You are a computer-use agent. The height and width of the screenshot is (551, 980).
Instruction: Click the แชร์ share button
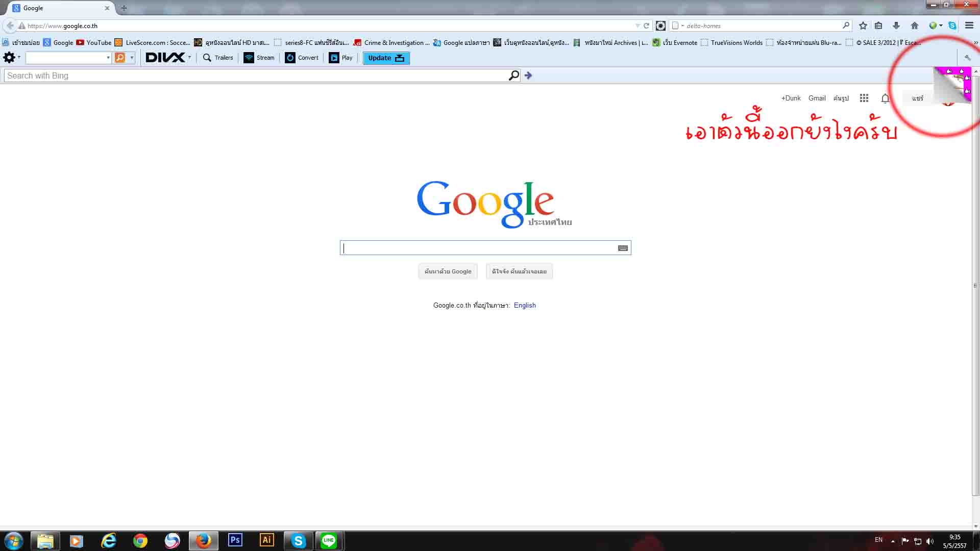(918, 98)
